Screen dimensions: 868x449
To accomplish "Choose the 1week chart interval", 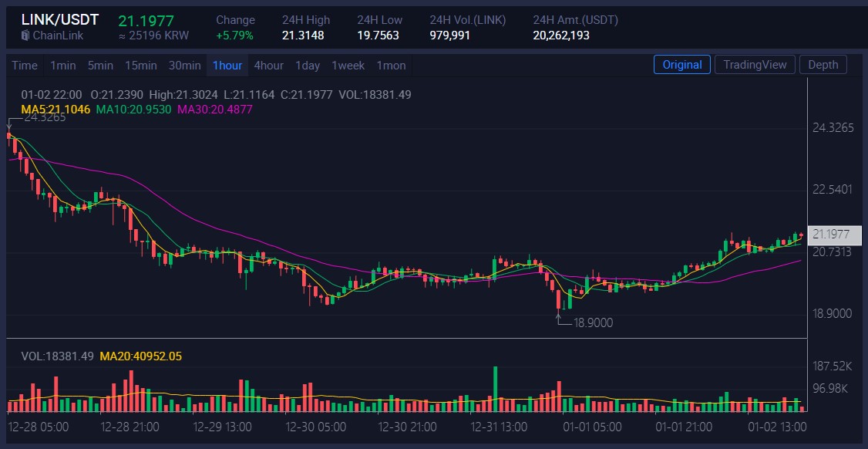I will [x=348, y=66].
